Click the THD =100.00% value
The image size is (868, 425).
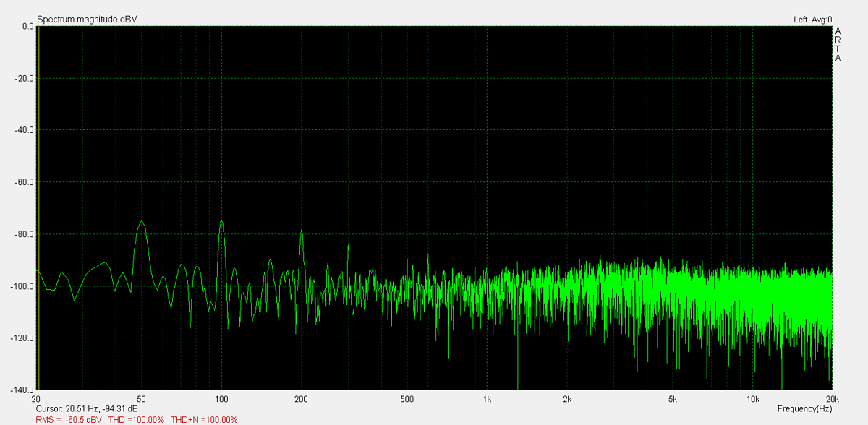(x=136, y=419)
